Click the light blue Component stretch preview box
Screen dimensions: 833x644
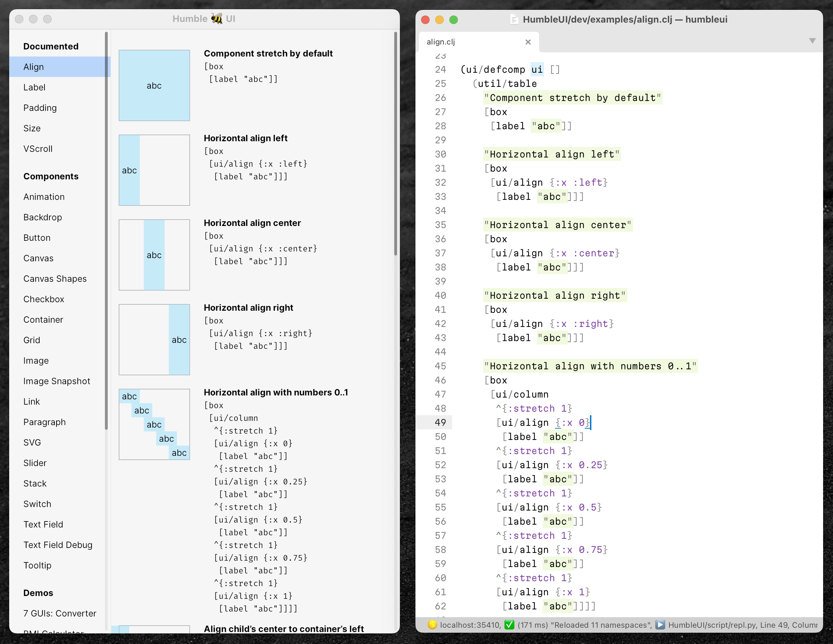154,85
